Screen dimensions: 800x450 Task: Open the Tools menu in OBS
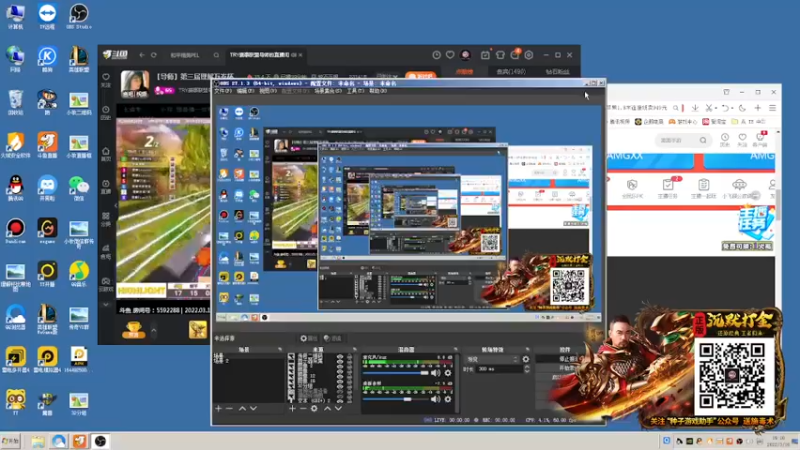355,91
